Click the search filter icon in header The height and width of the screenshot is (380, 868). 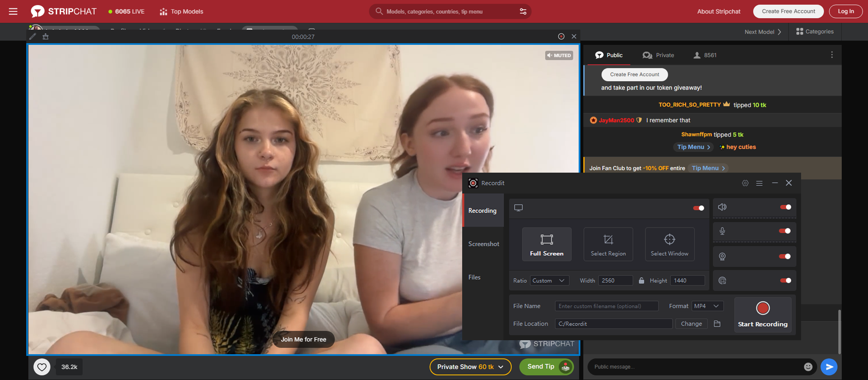tap(523, 11)
